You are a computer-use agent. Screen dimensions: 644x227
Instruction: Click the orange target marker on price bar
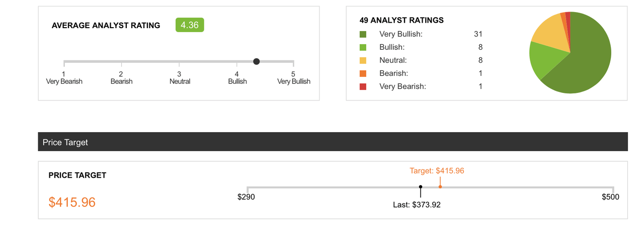[440, 186]
